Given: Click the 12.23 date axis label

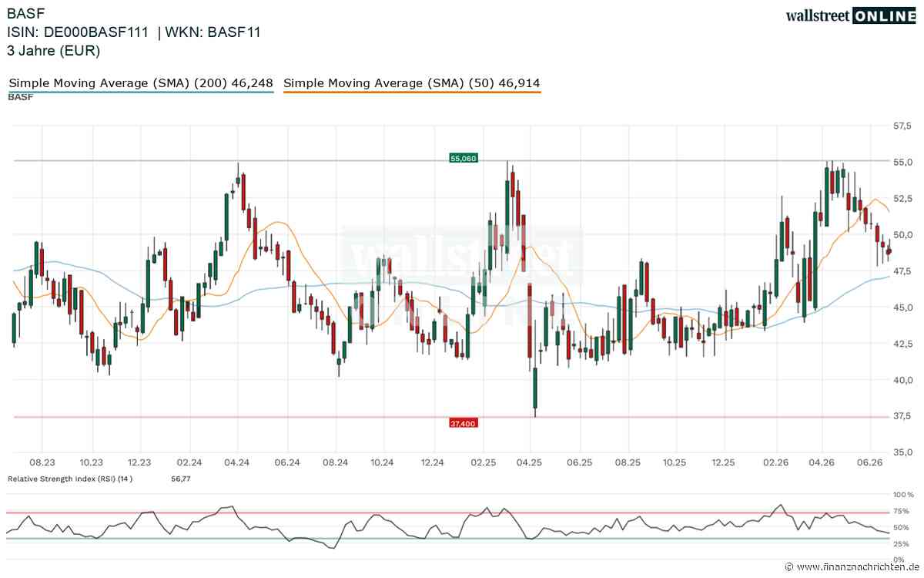Looking at the screenshot, I should pos(139,462).
